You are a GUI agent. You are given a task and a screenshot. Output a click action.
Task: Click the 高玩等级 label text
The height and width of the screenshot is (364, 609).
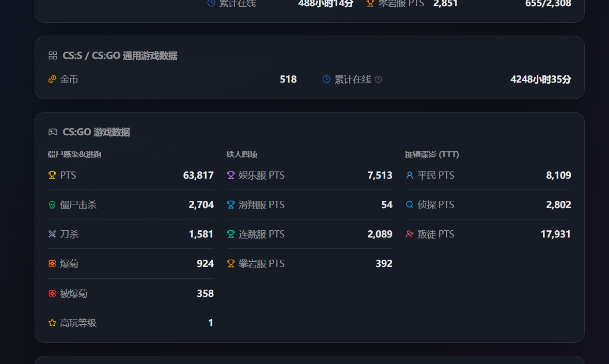click(78, 323)
